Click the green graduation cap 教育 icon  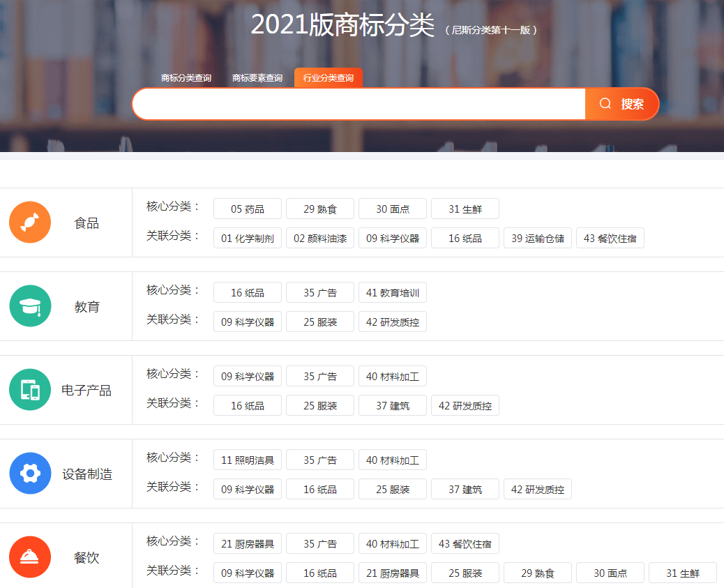[x=30, y=306]
